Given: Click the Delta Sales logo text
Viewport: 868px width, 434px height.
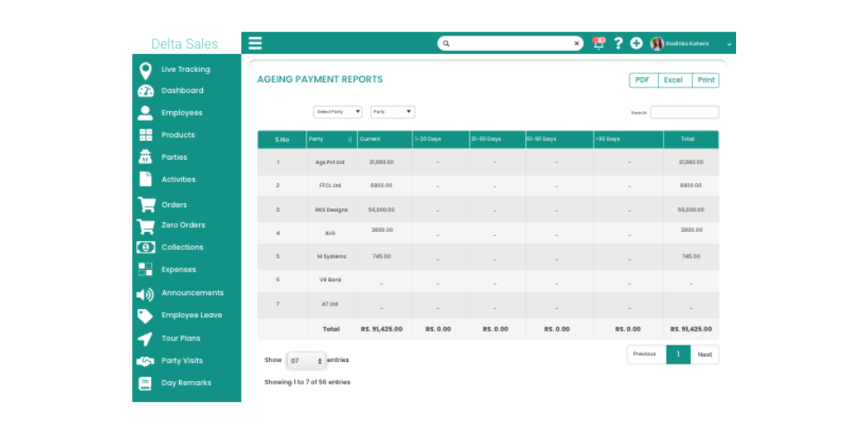Looking at the screenshot, I should click(184, 43).
